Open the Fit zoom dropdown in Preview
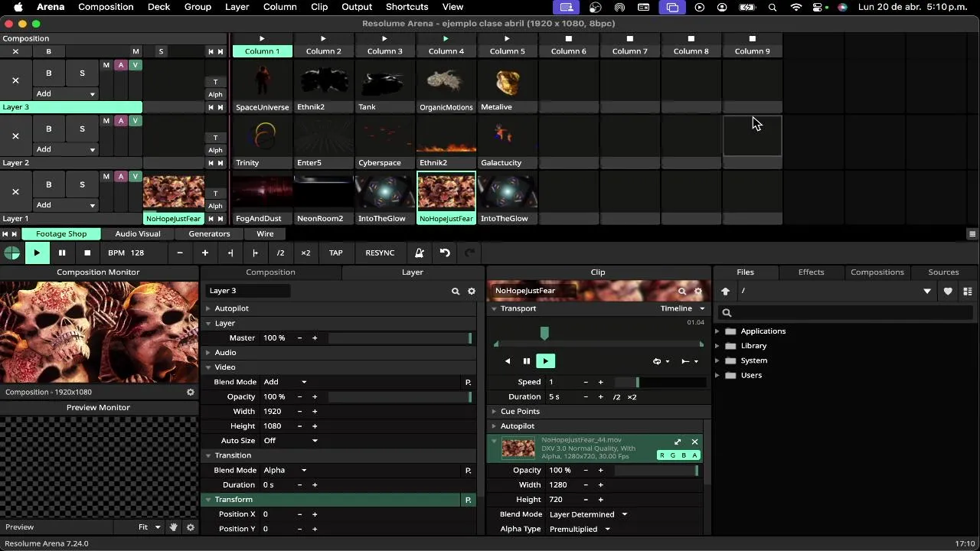 point(149,527)
